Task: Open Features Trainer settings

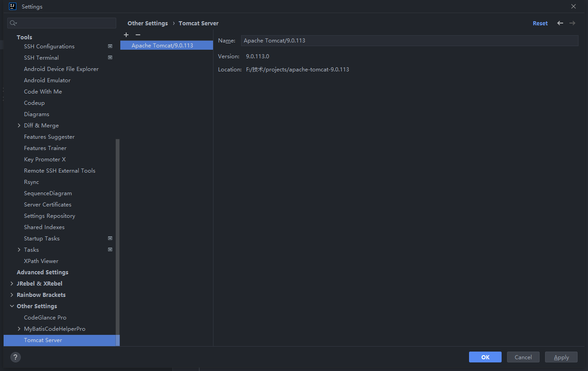Action: click(x=45, y=148)
